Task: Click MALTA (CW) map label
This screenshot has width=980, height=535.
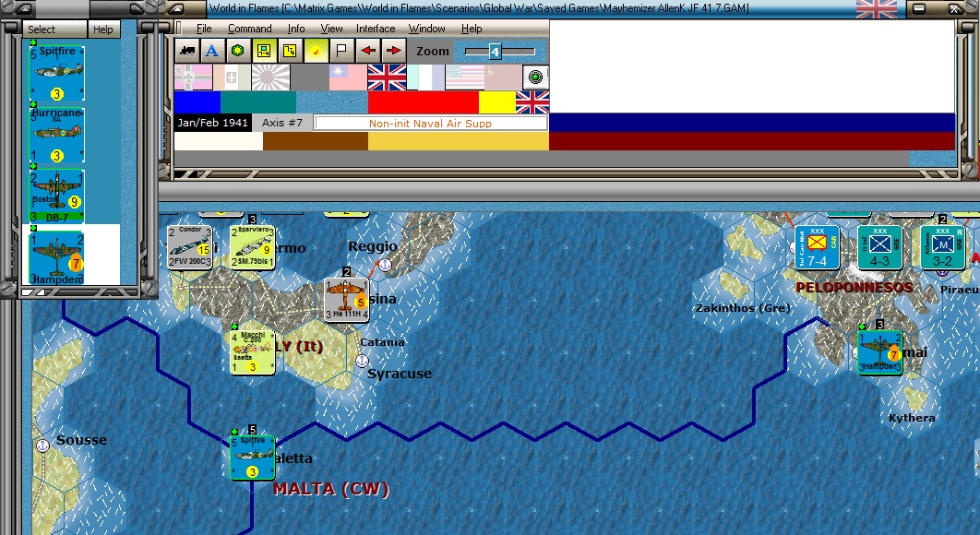Action: pyautogui.click(x=331, y=489)
